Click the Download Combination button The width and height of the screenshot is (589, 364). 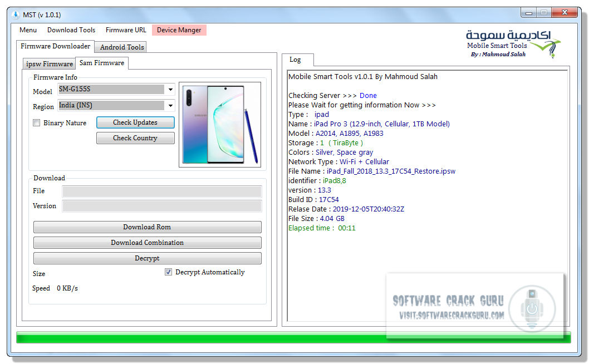[x=147, y=243]
